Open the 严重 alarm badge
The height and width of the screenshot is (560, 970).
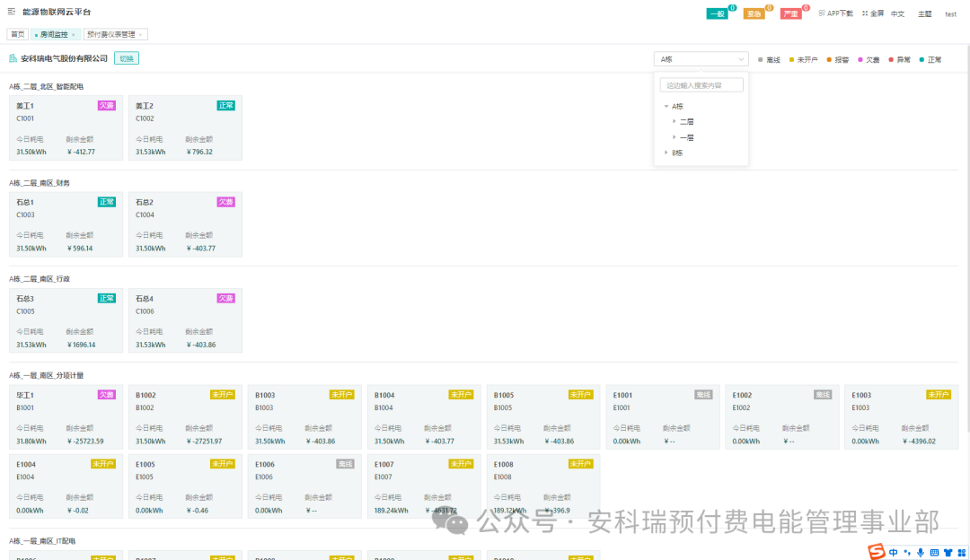point(791,13)
